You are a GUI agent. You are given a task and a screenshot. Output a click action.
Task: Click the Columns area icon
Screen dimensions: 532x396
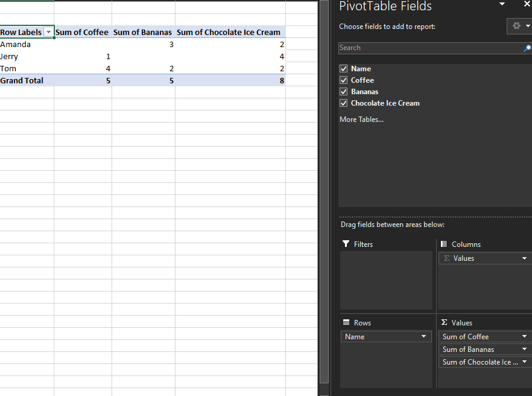coord(444,244)
